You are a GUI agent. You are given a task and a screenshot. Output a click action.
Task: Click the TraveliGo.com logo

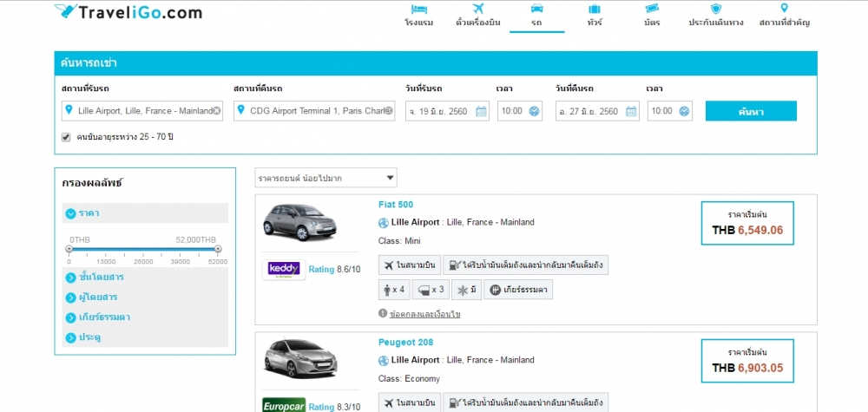pyautogui.click(x=128, y=12)
